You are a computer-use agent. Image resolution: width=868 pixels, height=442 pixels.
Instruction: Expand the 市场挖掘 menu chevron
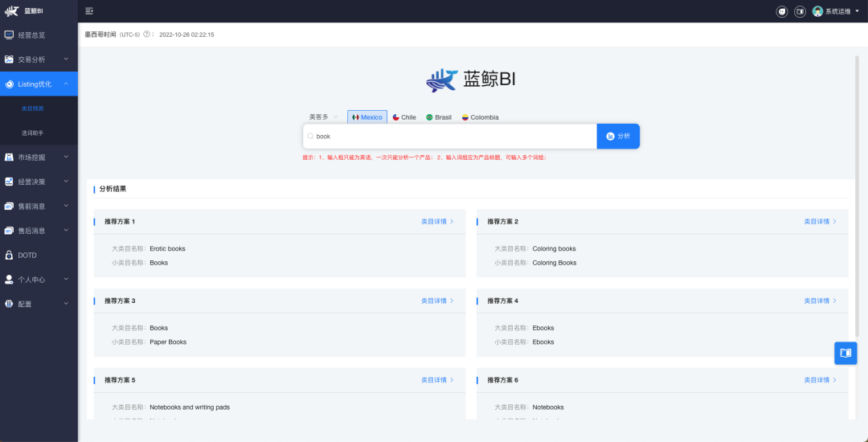[66, 157]
